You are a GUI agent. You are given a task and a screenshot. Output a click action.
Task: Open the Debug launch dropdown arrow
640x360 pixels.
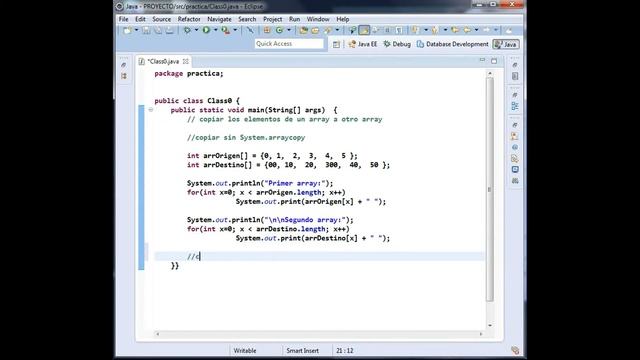[196, 30]
